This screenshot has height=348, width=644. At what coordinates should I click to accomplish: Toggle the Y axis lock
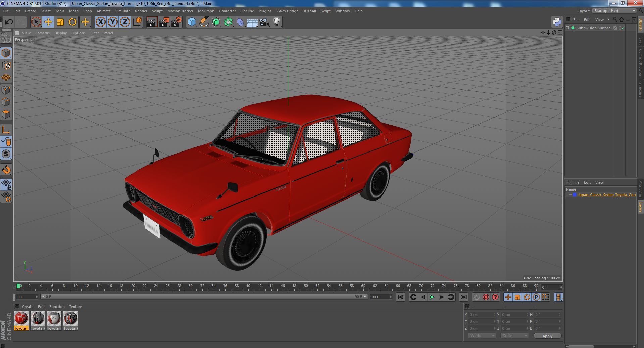point(113,22)
